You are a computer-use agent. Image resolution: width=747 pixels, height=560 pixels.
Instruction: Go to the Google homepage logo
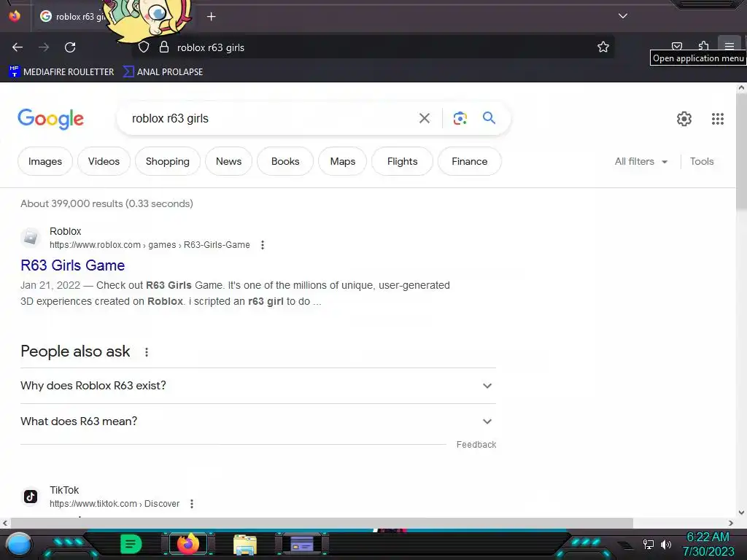(50, 119)
